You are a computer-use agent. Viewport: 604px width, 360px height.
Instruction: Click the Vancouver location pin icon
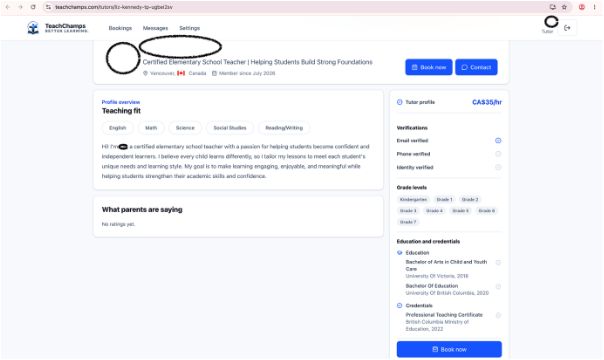(x=145, y=73)
